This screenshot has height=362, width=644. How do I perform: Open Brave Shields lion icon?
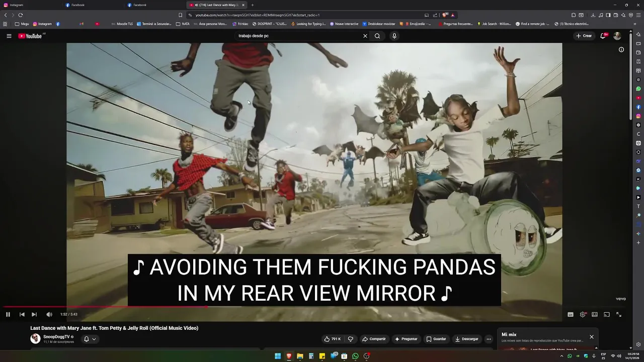tap(445, 15)
